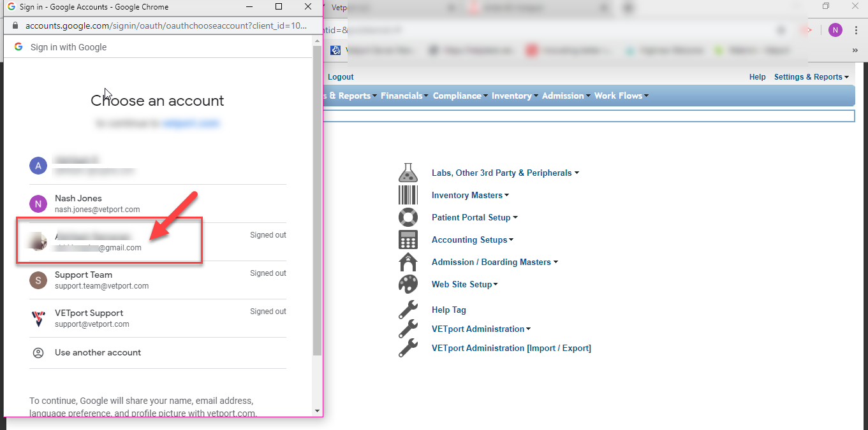
Task: Expand the Admission / Boarding Masters dropdown
Action: 495,262
